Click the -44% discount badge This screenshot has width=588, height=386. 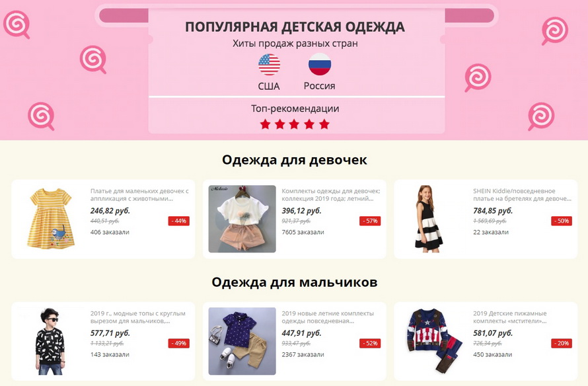tap(179, 221)
